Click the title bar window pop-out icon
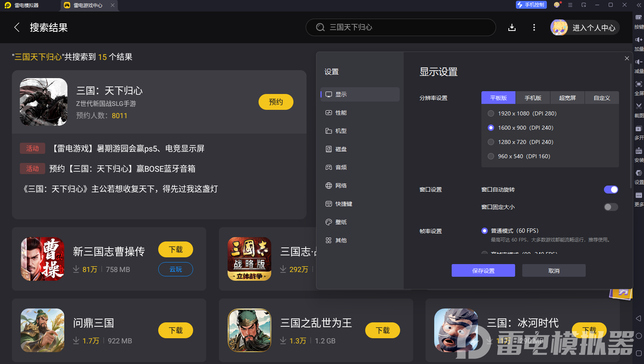Image resolution: width=644 pixels, height=364 pixels. (584, 5)
